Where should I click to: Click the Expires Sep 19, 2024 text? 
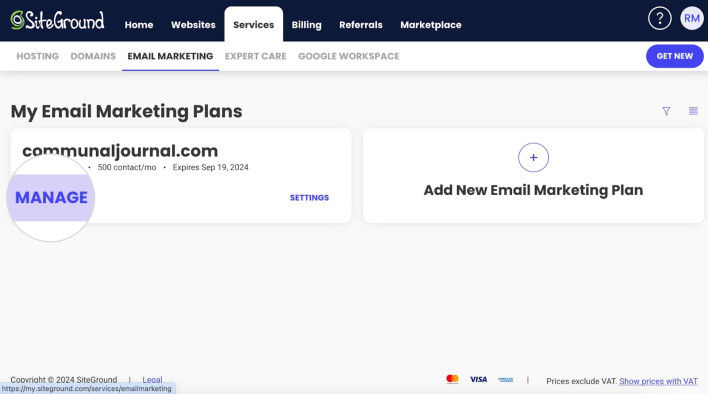point(210,167)
